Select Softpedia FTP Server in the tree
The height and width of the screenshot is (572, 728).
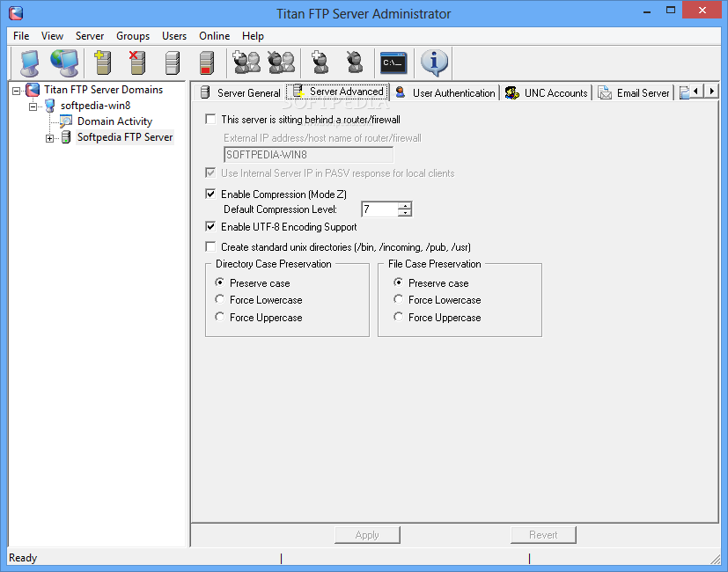click(125, 137)
